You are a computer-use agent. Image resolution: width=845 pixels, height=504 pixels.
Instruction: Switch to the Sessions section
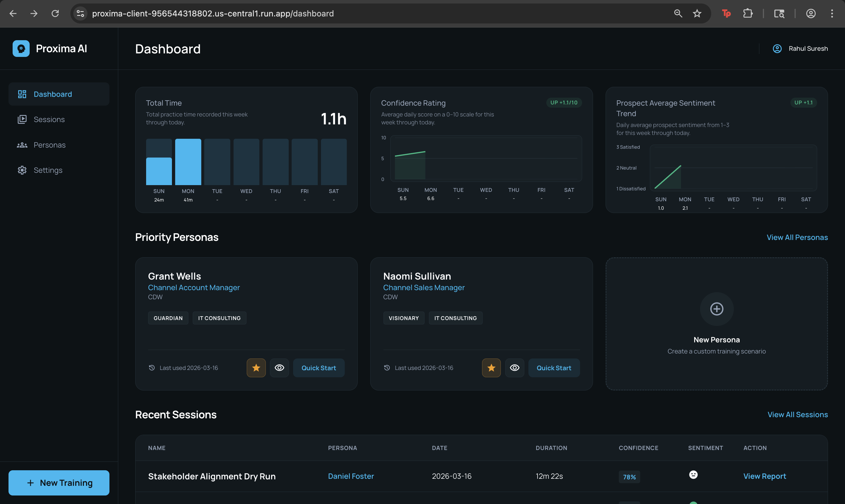[49, 119]
